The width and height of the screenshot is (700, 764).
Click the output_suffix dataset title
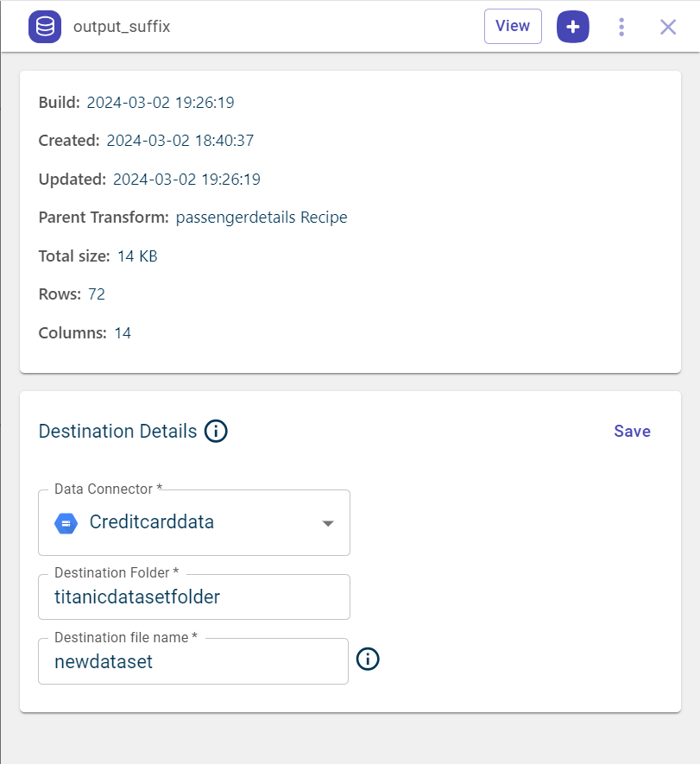coord(122,27)
